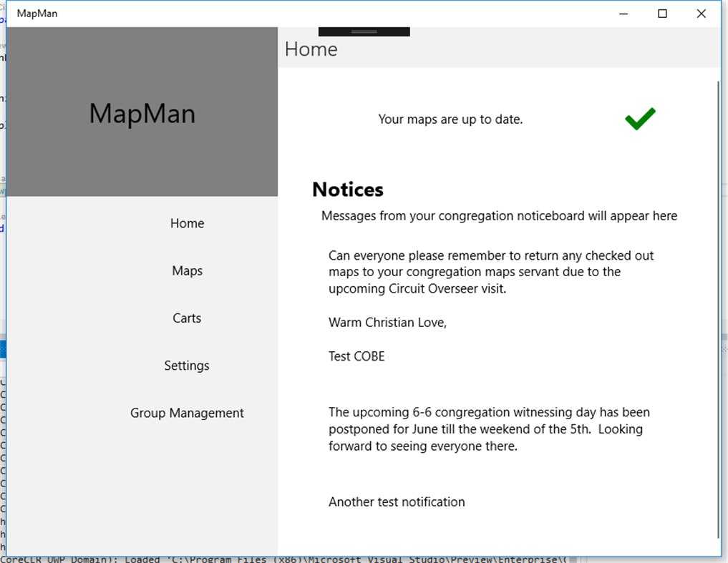Click the maximize icon on the title bar

[x=662, y=14]
